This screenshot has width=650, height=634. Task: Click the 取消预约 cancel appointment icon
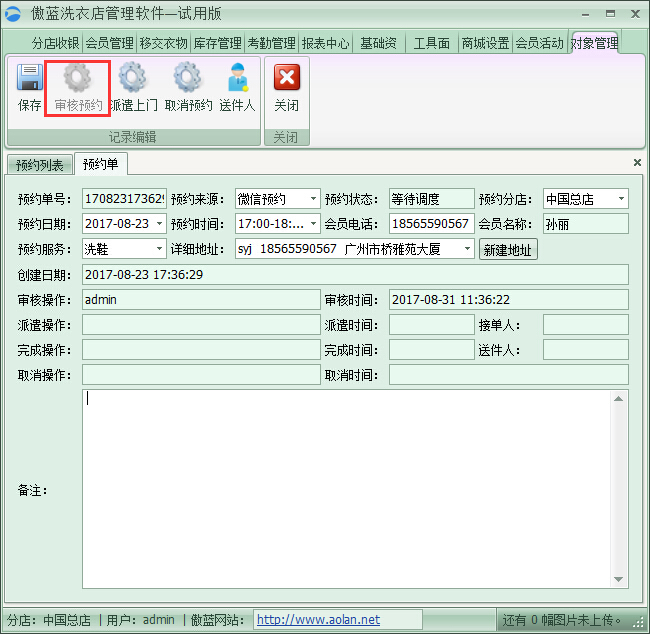[187, 78]
